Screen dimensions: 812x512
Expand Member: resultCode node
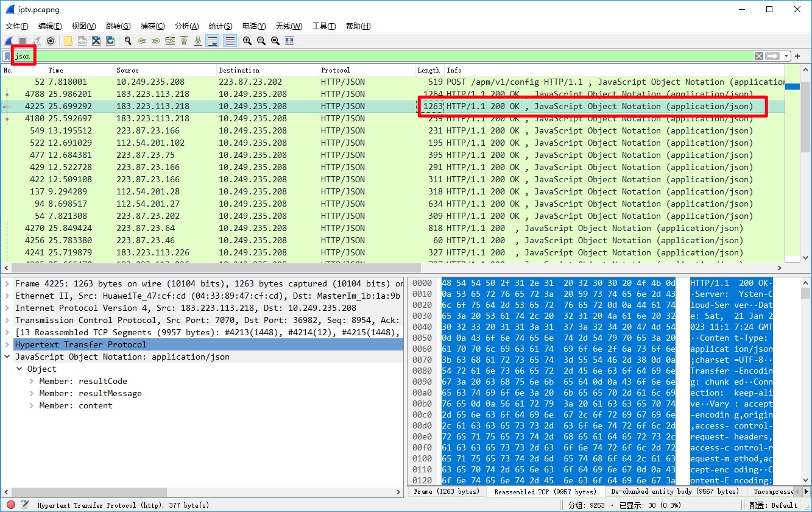click(x=32, y=381)
